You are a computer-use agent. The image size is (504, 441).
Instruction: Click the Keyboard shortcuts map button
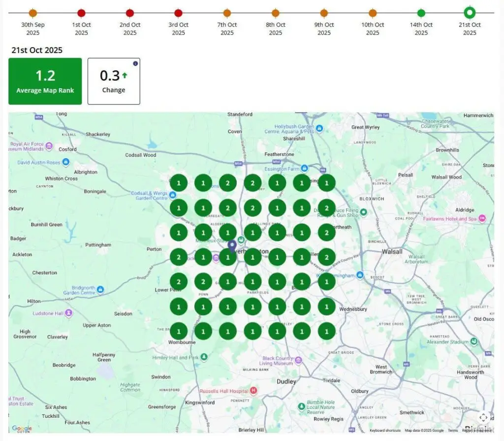pos(385,430)
